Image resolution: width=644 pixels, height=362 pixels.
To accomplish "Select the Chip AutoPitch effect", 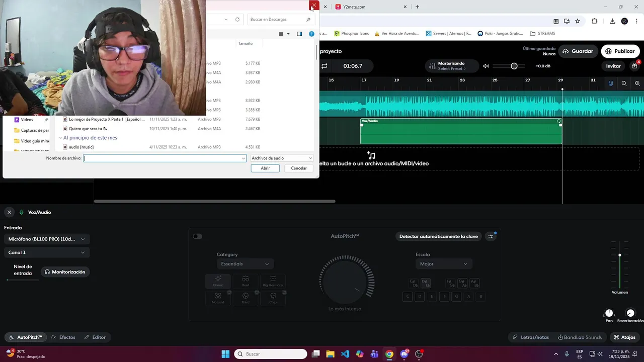I will [273, 298].
